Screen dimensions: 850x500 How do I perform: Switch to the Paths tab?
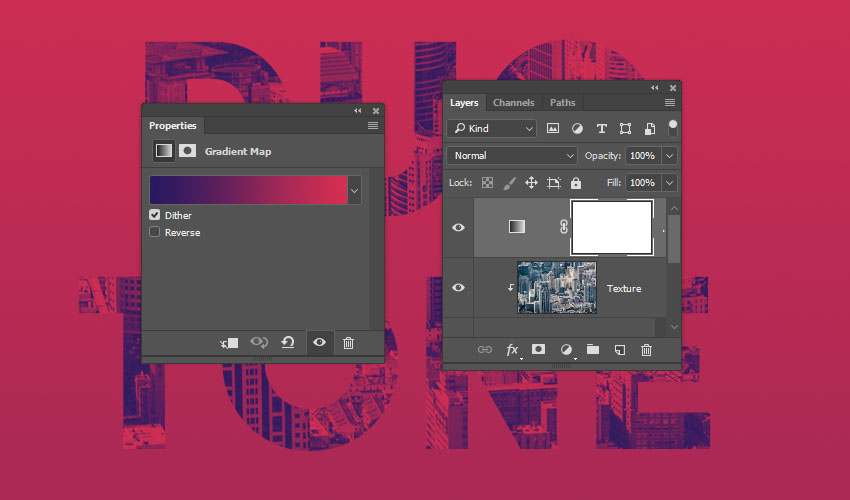[562, 103]
